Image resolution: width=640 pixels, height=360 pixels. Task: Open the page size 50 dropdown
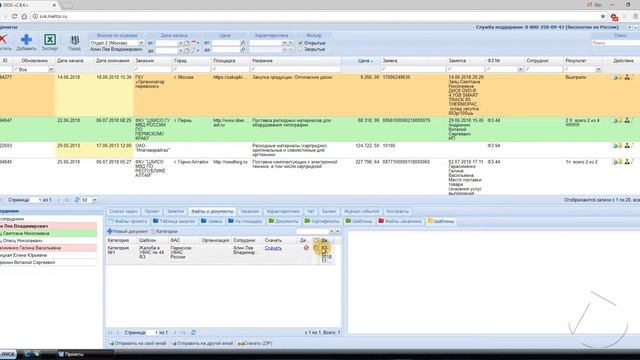coord(94,200)
